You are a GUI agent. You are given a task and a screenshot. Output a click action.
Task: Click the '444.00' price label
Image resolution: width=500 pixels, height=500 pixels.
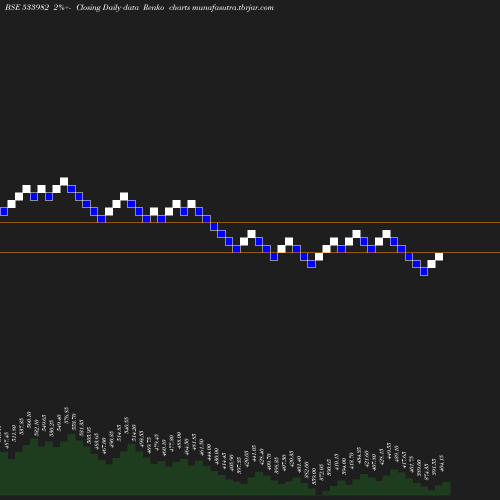[209, 452]
